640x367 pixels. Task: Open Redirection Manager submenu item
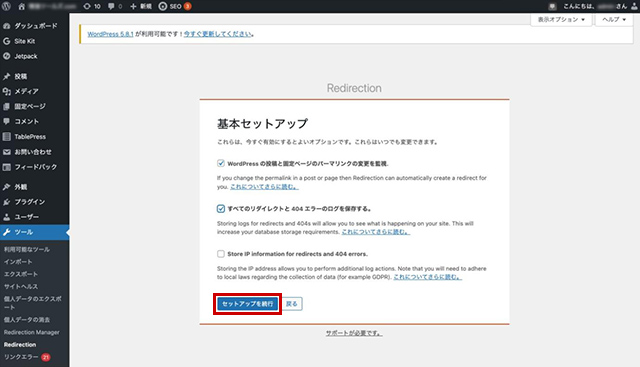(x=32, y=332)
